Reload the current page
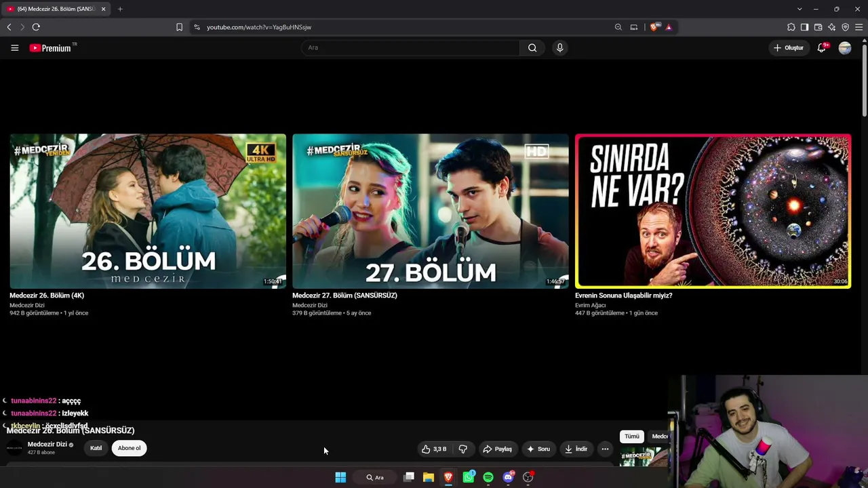This screenshot has height=488, width=868. pyautogui.click(x=36, y=27)
